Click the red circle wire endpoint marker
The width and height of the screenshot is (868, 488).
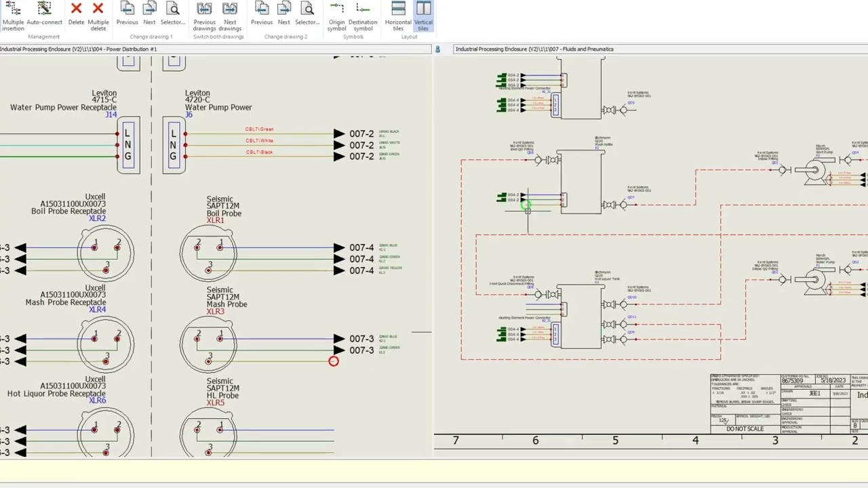tap(334, 361)
